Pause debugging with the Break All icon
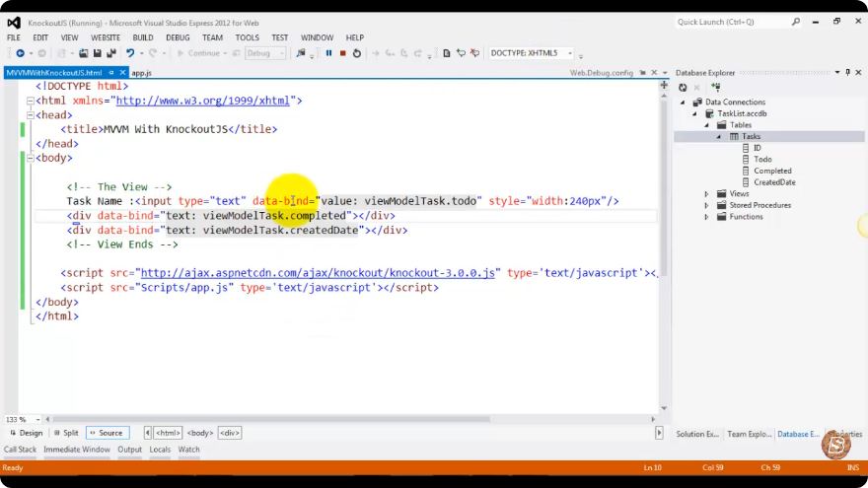 328,53
